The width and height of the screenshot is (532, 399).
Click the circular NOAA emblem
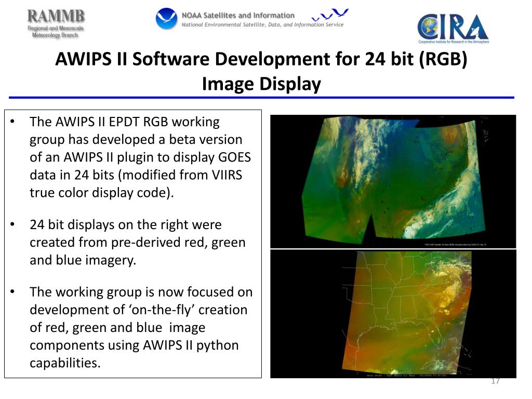pos(166,19)
